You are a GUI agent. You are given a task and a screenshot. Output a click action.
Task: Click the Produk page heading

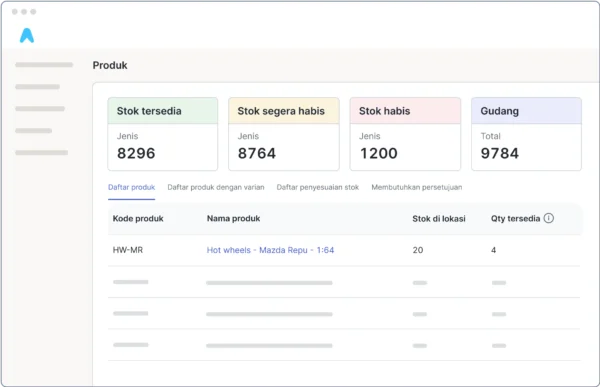[x=110, y=65]
